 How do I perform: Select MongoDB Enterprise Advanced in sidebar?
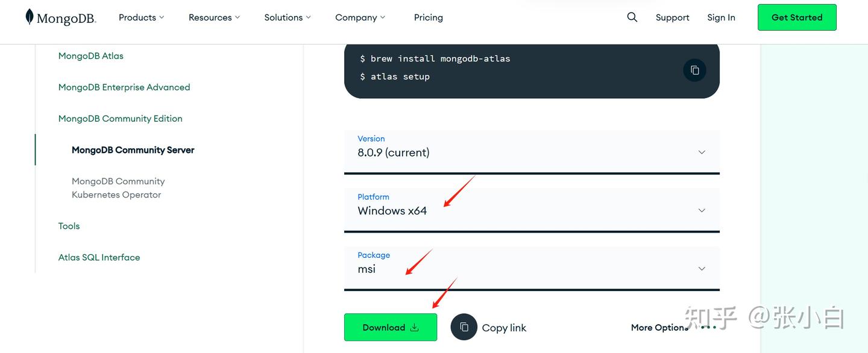[x=124, y=87]
